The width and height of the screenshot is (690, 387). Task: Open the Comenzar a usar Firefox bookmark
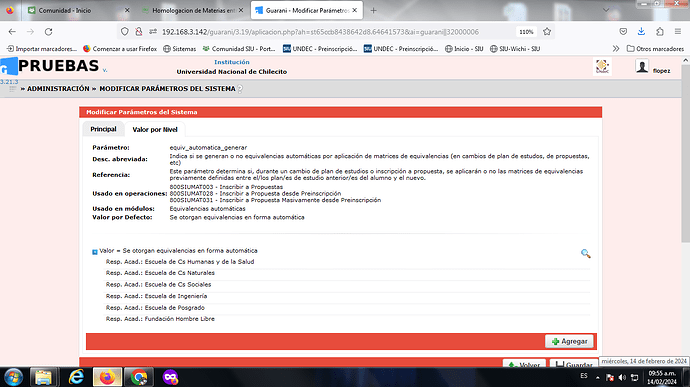click(x=120, y=48)
